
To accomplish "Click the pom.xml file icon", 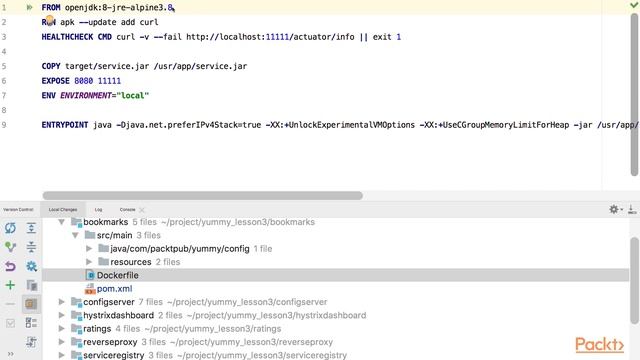I will (90, 289).
